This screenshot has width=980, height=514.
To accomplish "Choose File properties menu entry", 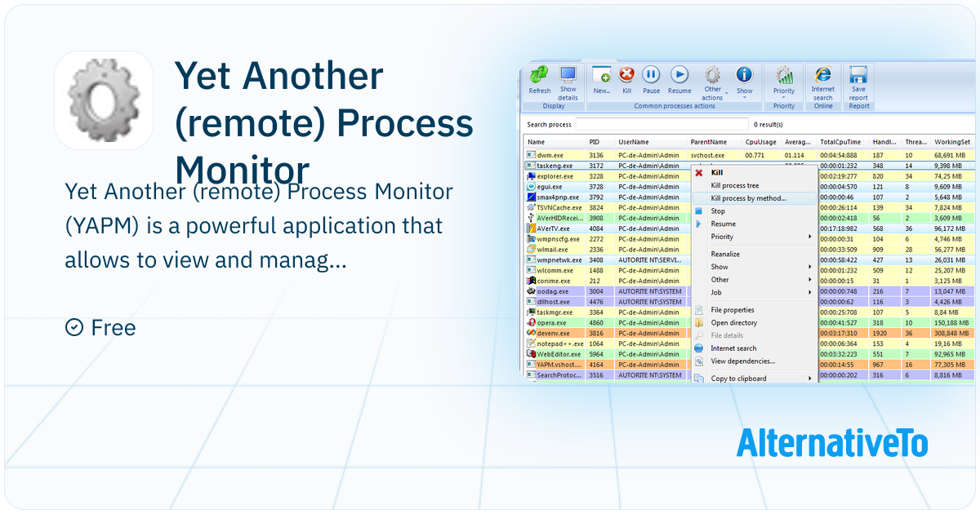I will pyautogui.click(x=755, y=310).
